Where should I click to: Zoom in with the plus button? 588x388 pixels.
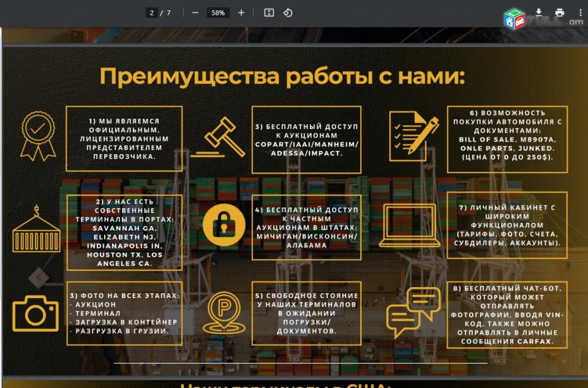tap(241, 13)
